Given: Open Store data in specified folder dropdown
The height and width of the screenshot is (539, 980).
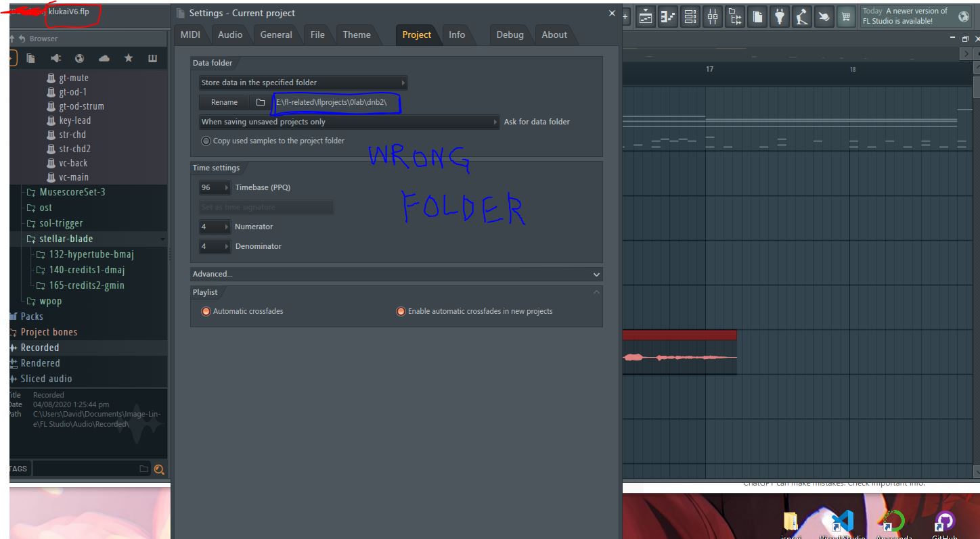Looking at the screenshot, I should click(x=303, y=83).
